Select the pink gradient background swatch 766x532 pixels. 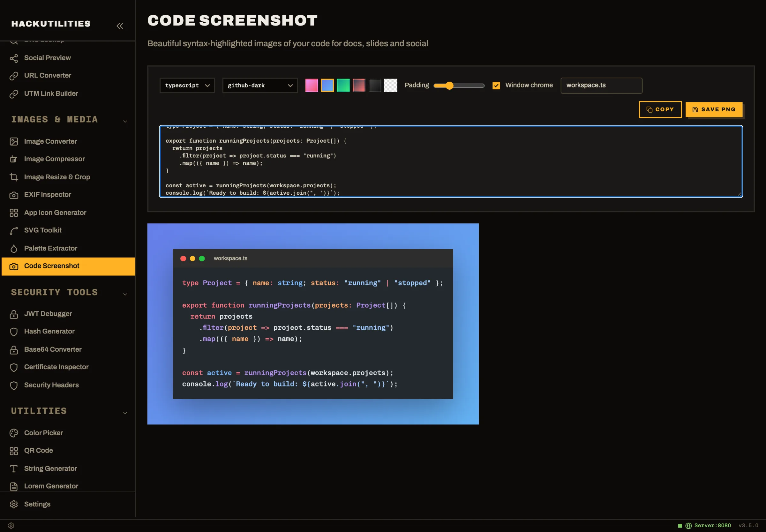[x=311, y=85]
